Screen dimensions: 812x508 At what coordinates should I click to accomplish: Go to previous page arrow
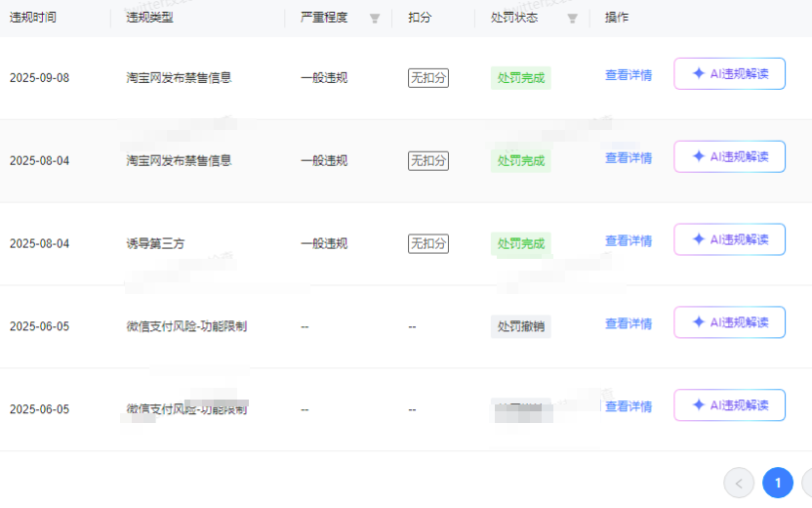[x=739, y=484]
